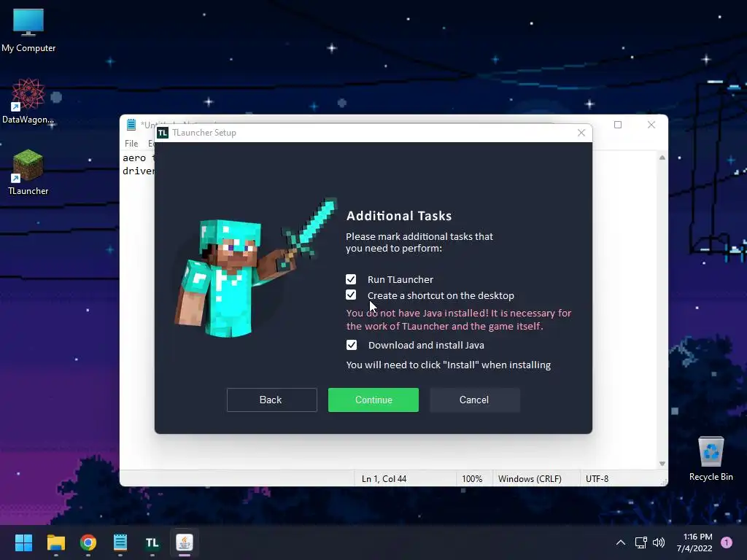The width and height of the screenshot is (747, 560).
Task: Toggle Create a shortcut on the desktop
Action: click(351, 295)
